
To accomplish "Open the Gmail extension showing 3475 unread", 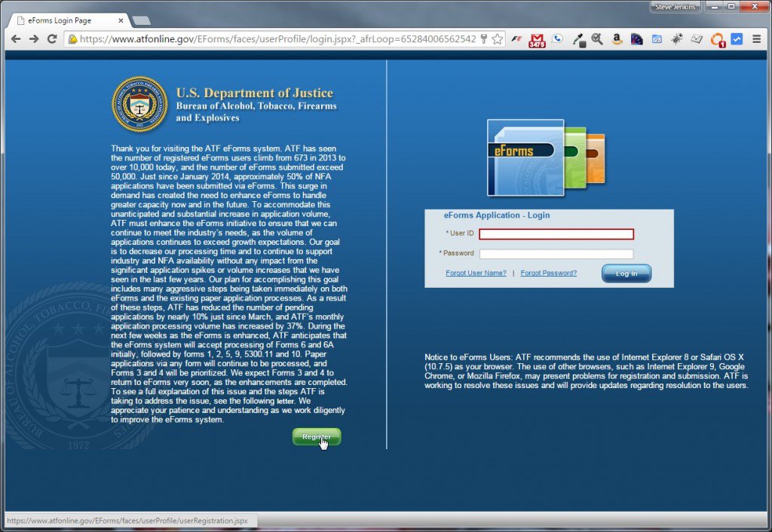I will pyautogui.click(x=537, y=39).
